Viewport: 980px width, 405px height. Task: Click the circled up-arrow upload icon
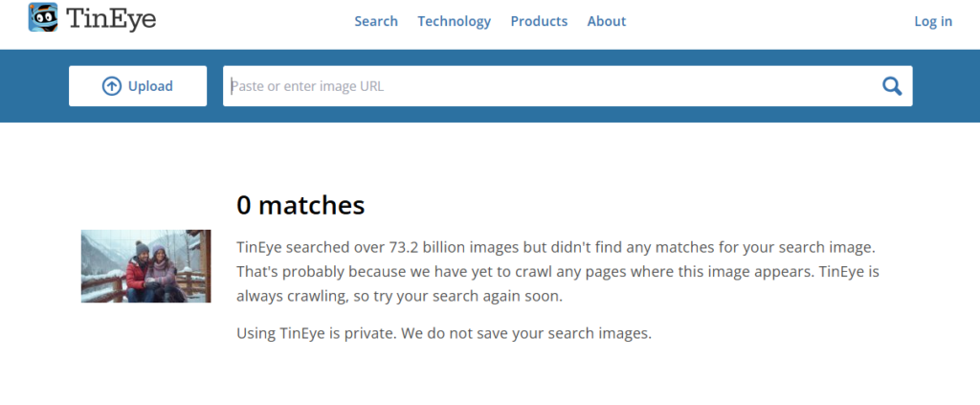[x=112, y=86]
